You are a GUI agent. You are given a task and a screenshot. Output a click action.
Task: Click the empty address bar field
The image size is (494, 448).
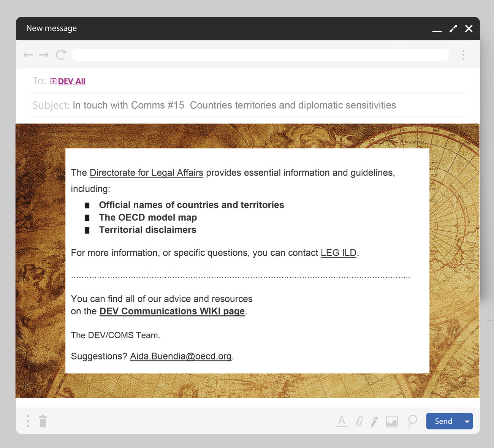[260, 55]
